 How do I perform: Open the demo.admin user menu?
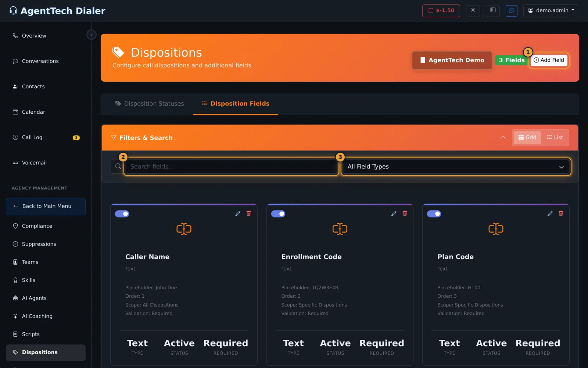tap(551, 10)
